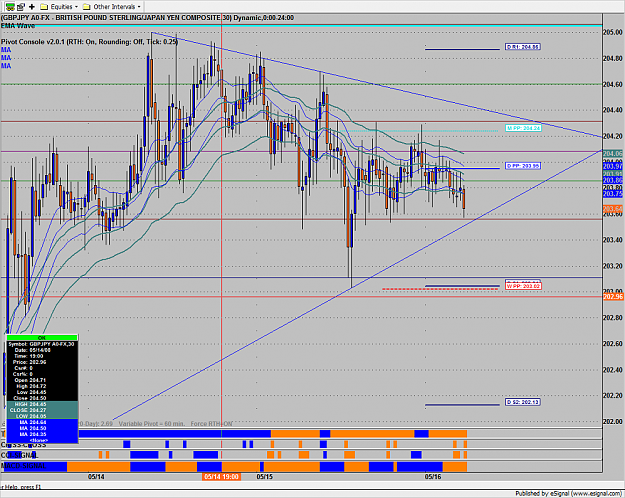Image resolution: width=625 pixels, height=498 pixels.
Task: Click the 05/16 date label on time axis
Action: [x=433, y=477]
